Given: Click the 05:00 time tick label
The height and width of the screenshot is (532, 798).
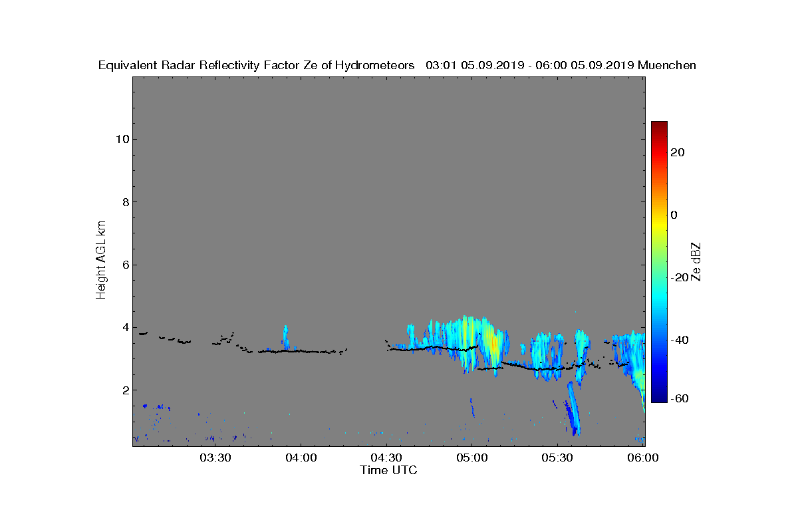Looking at the screenshot, I should 471,458.
